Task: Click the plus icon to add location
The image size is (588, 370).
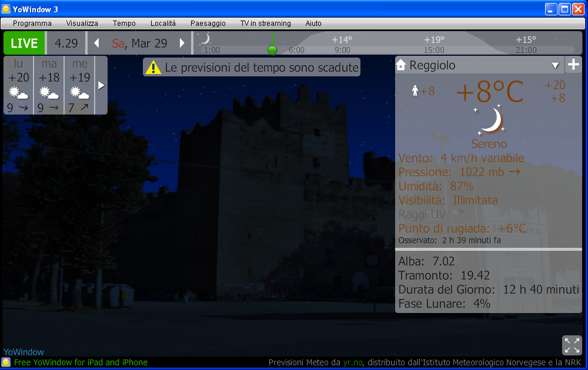Action: [573, 65]
